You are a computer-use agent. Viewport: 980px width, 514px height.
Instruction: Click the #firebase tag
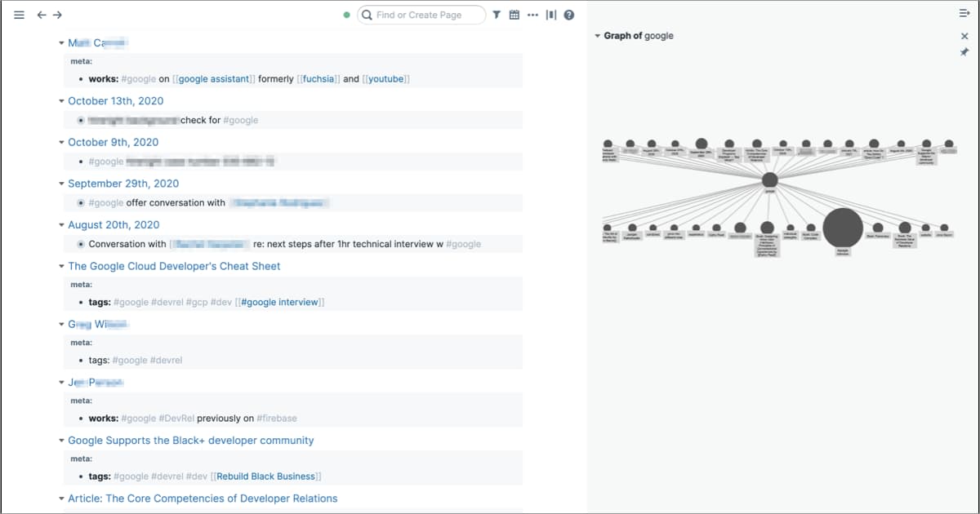(277, 419)
